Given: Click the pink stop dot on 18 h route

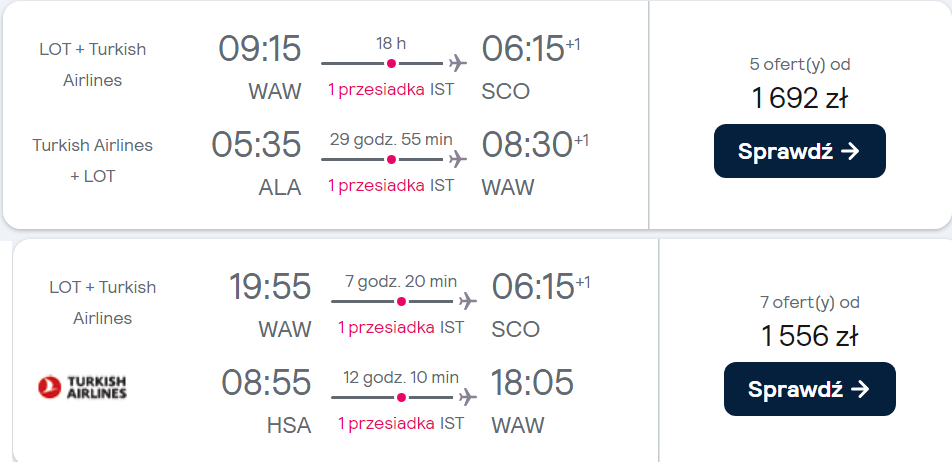Looking at the screenshot, I should pos(392,63).
